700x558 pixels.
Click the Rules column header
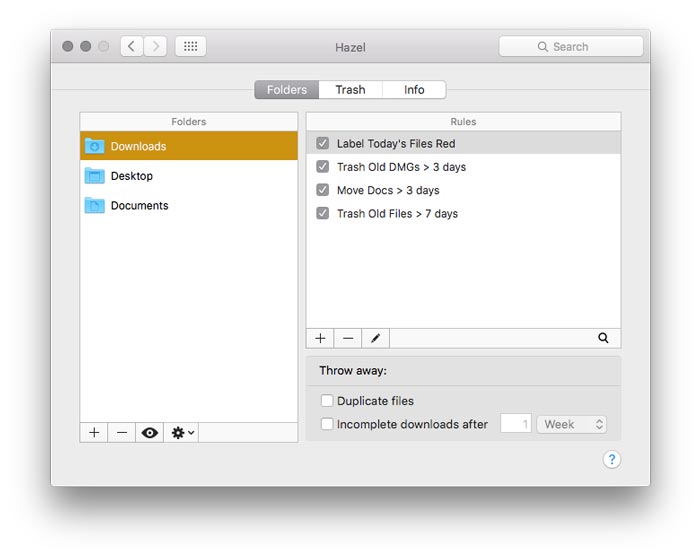click(x=463, y=121)
